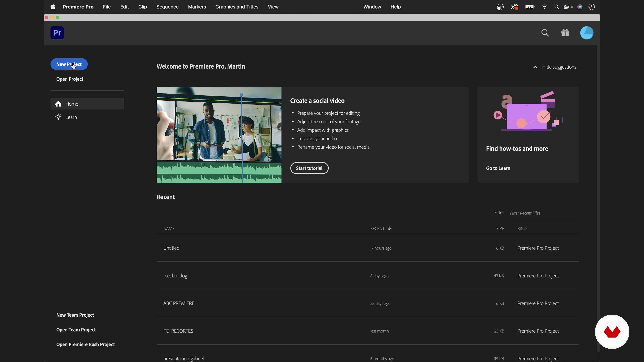Open the Graphics and Titles menu

pyautogui.click(x=237, y=7)
